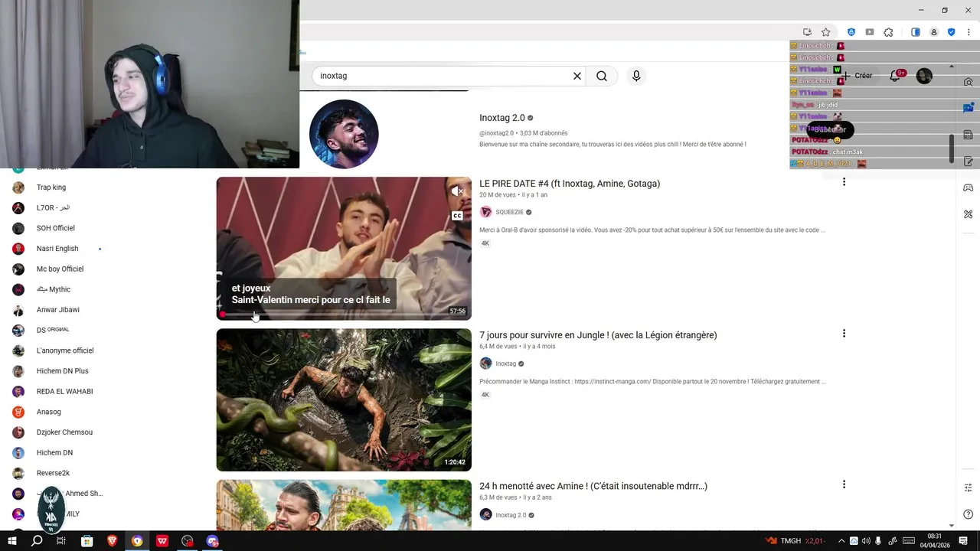Open the L7OR subscription channel
Viewport: 980px width, 551px height.
pos(53,208)
